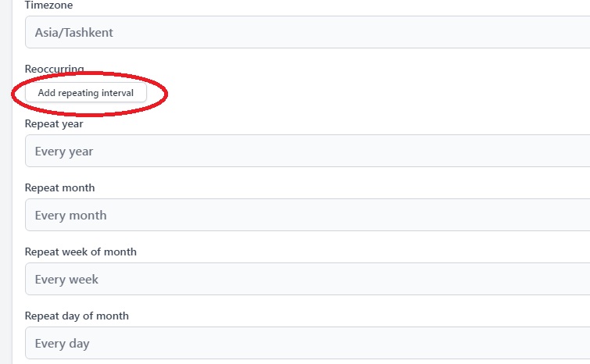Click the Repeat day of month label
This screenshot has width=590, height=364.
pyautogui.click(x=77, y=316)
